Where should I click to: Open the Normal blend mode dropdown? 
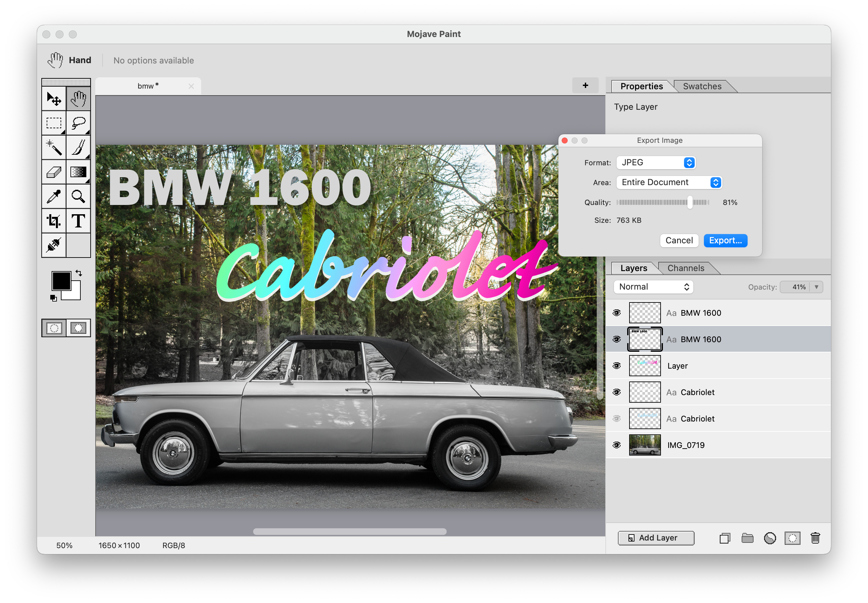coord(653,287)
